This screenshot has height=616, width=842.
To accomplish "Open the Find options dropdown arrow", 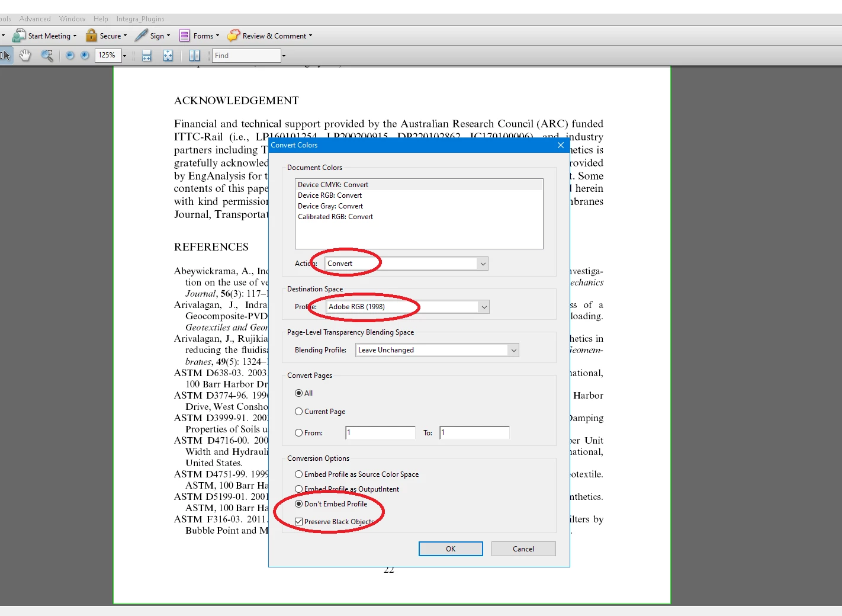I will (284, 56).
